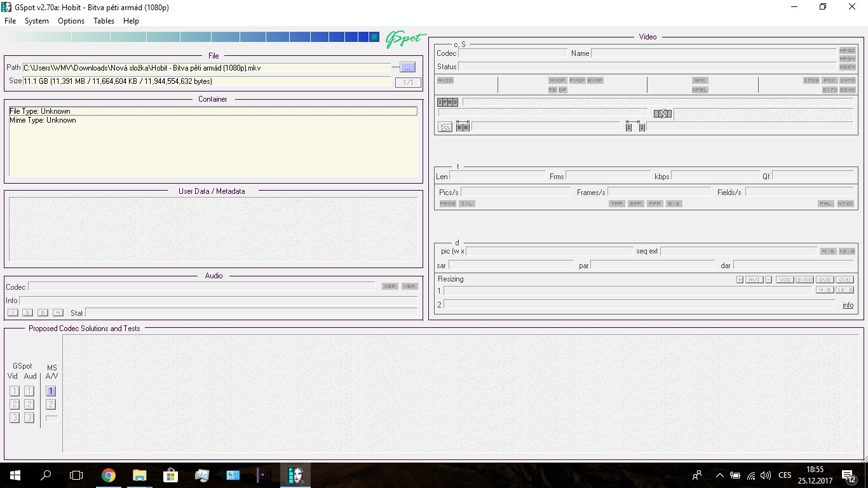Select audio stream 4 button

click(x=58, y=313)
